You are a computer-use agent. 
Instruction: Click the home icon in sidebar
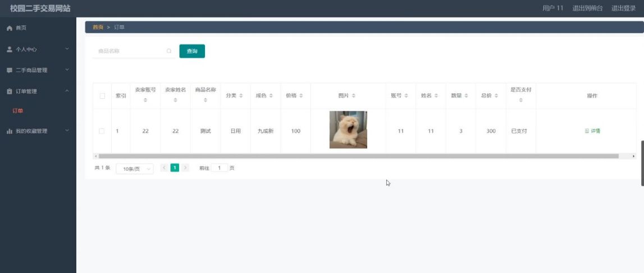[x=9, y=28]
